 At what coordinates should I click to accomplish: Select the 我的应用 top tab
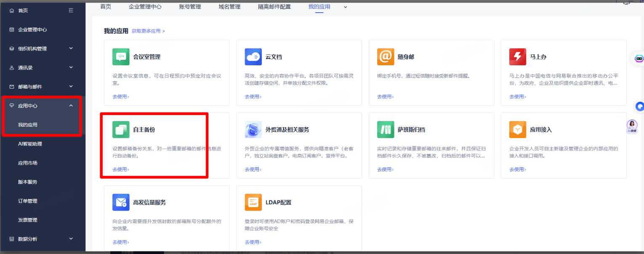(x=319, y=7)
